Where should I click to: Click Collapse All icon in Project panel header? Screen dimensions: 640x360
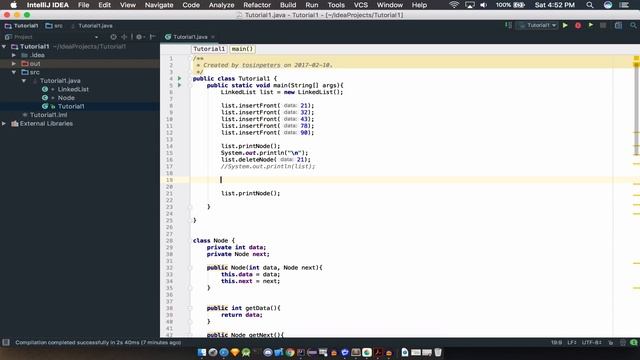click(124, 37)
